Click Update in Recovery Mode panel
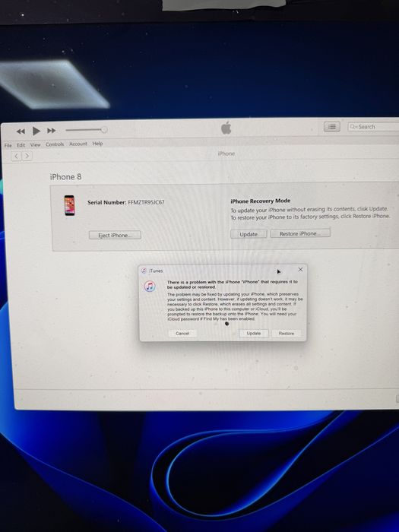This screenshot has height=532, width=399. [249, 234]
